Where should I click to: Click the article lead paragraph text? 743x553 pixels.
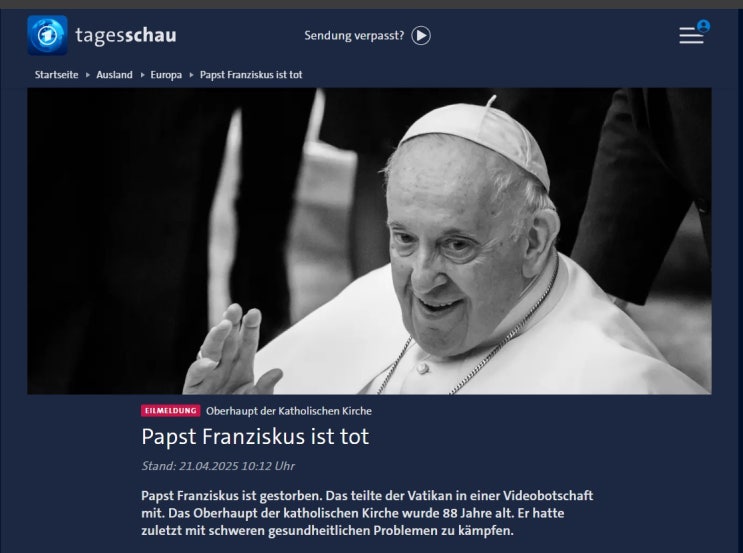(x=367, y=513)
